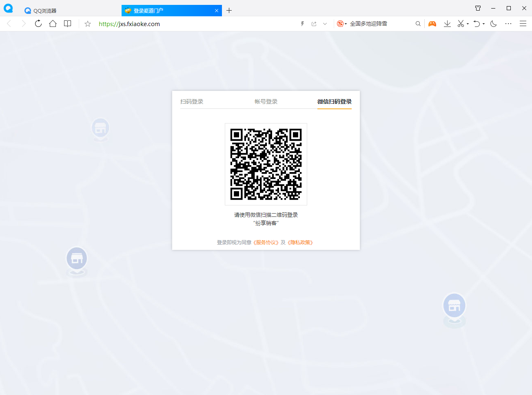The width and height of the screenshot is (532, 395).
Task: Open the browser skin shirt icon
Action: click(x=478, y=8)
